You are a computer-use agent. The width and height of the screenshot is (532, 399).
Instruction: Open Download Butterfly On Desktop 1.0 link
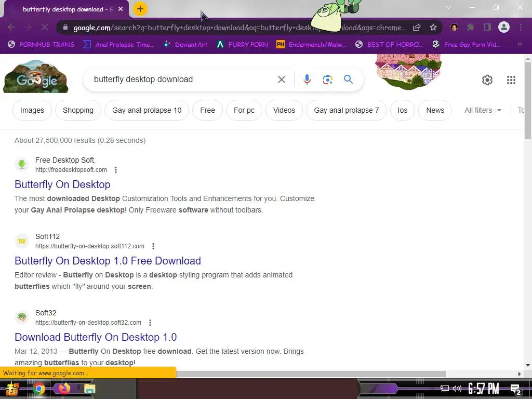(x=96, y=337)
